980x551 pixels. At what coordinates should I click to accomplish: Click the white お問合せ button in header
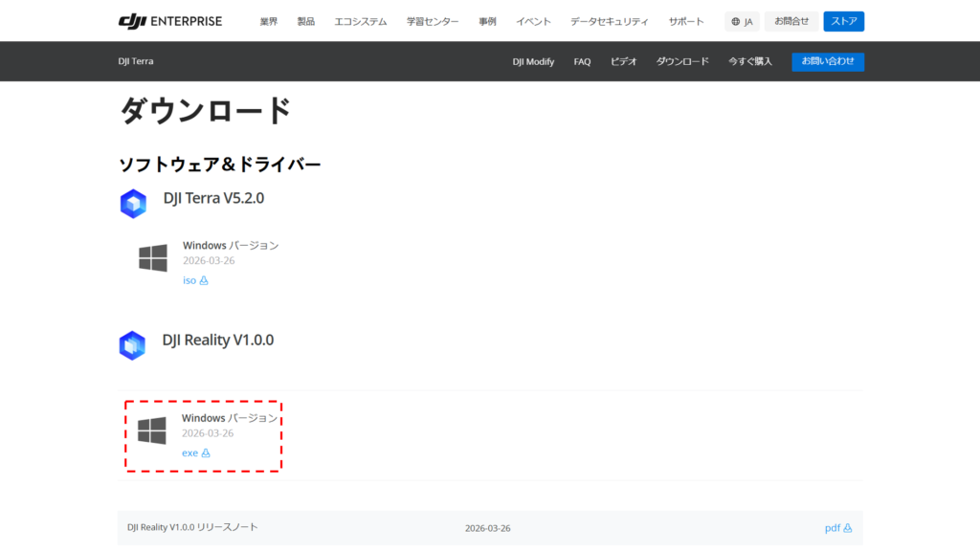(x=791, y=21)
